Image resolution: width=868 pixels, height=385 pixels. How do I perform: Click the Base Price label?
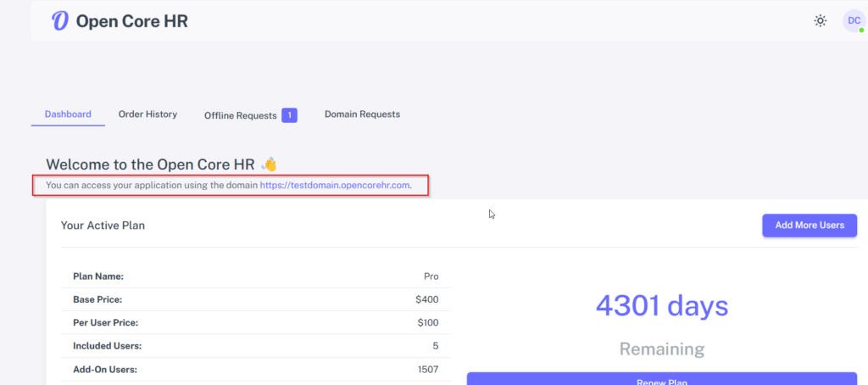point(97,299)
